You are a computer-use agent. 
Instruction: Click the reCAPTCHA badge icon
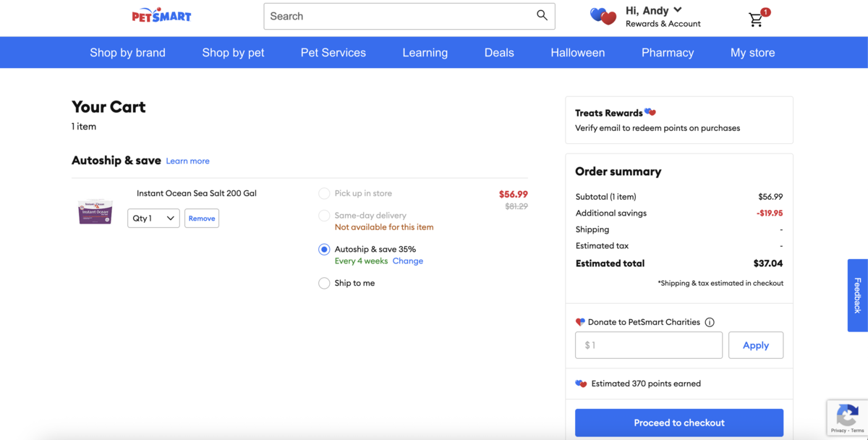coord(847,416)
